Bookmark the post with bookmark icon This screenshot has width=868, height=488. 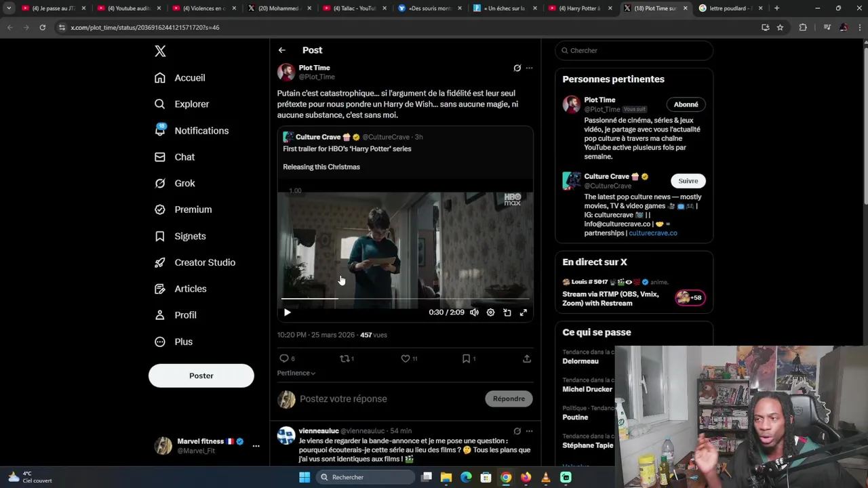(x=467, y=359)
